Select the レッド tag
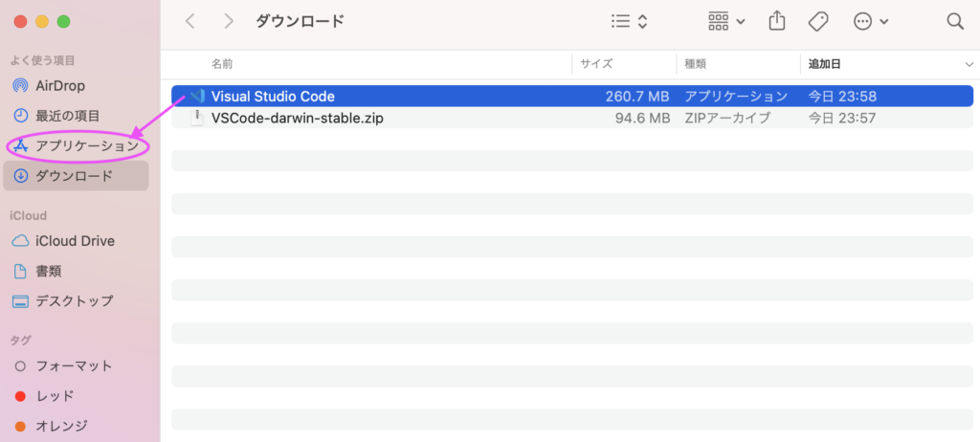This screenshot has height=442, width=980. 76,396
